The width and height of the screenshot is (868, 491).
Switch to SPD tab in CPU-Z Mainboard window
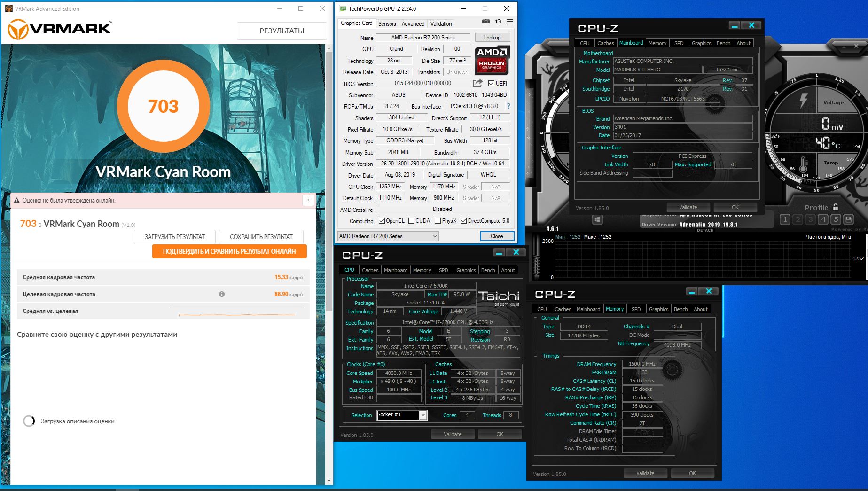pos(679,43)
